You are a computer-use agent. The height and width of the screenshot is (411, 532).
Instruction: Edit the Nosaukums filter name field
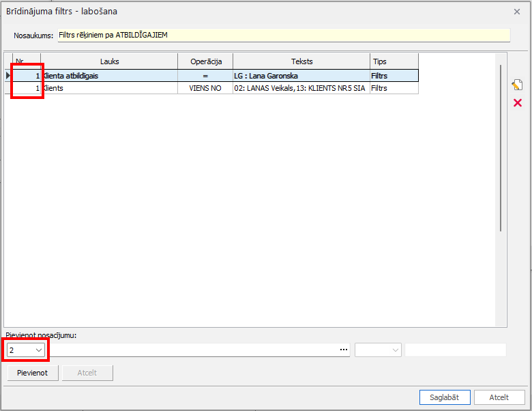284,36
